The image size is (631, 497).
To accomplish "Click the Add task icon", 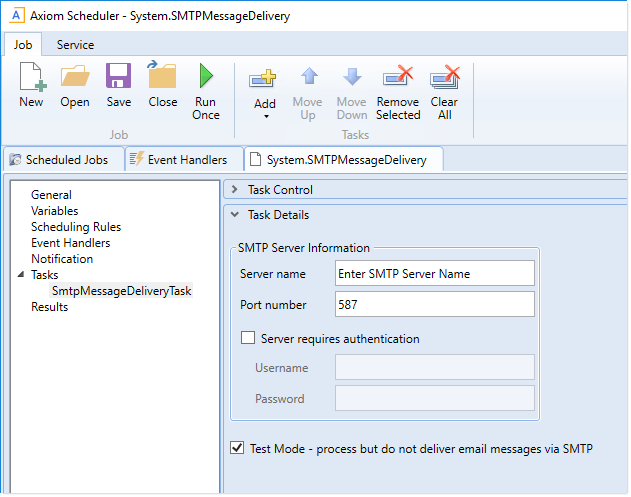I will click(x=265, y=78).
